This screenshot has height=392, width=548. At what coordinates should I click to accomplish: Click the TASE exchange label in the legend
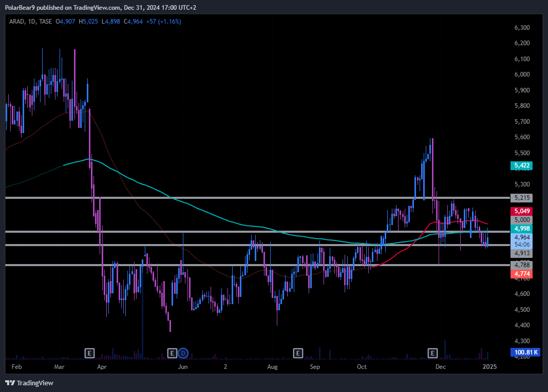tap(45, 22)
